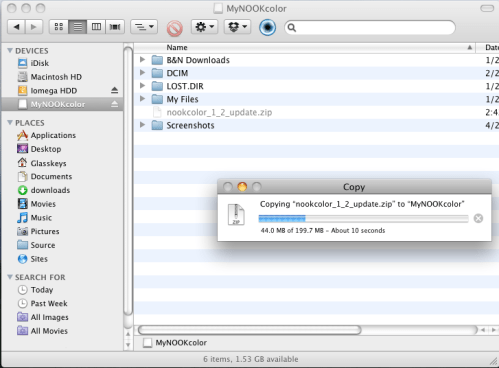Eject the Iomega HDD drive
The width and height of the screenshot is (499, 368).
(x=114, y=90)
